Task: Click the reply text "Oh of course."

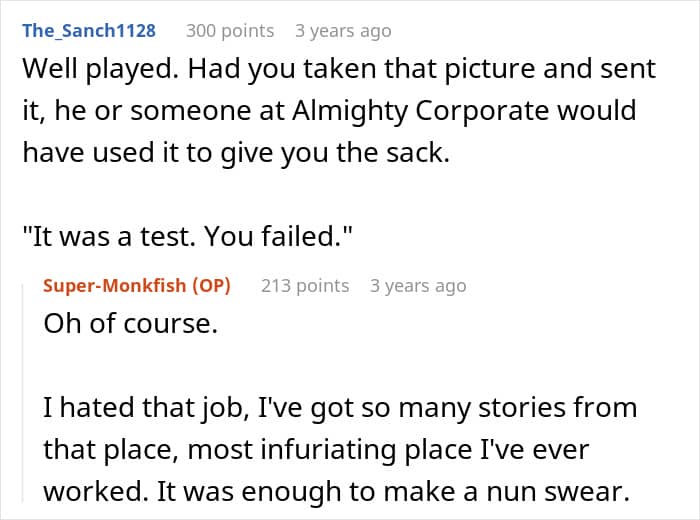Action: click(x=130, y=323)
